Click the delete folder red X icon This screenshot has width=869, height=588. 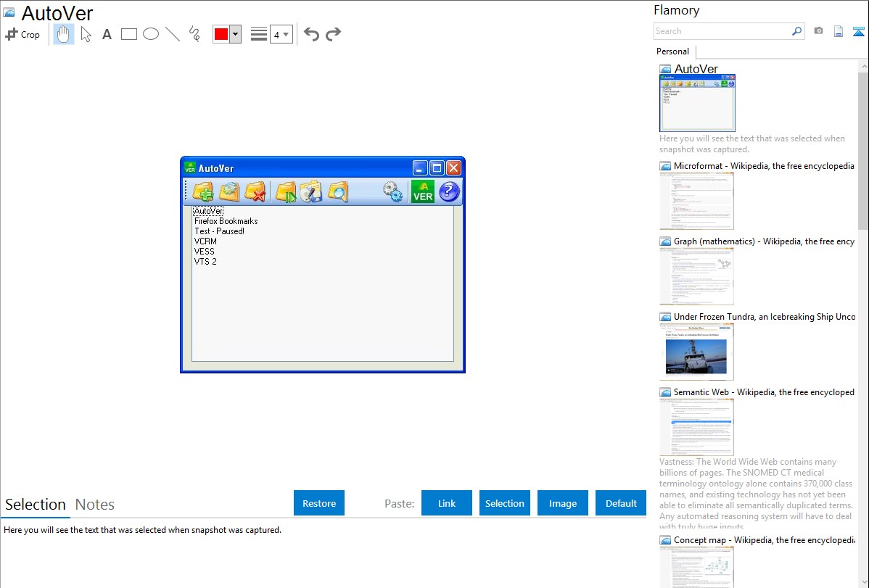255,192
